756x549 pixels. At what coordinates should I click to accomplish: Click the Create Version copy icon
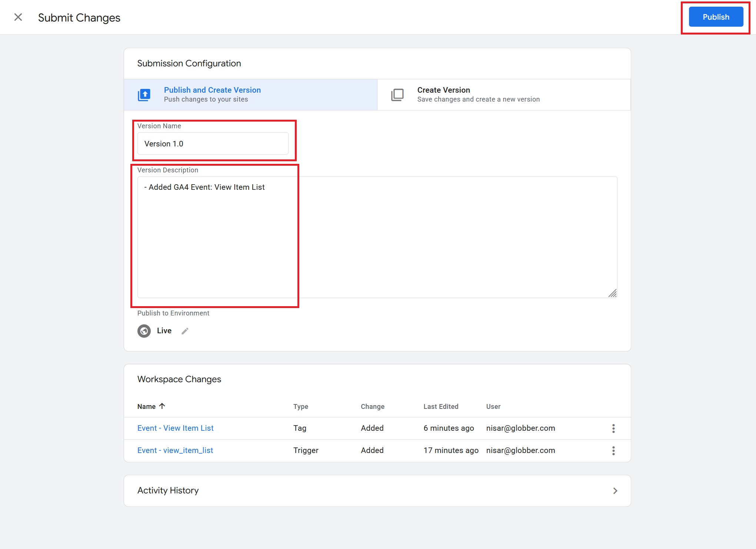pyautogui.click(x=397, y=95)
